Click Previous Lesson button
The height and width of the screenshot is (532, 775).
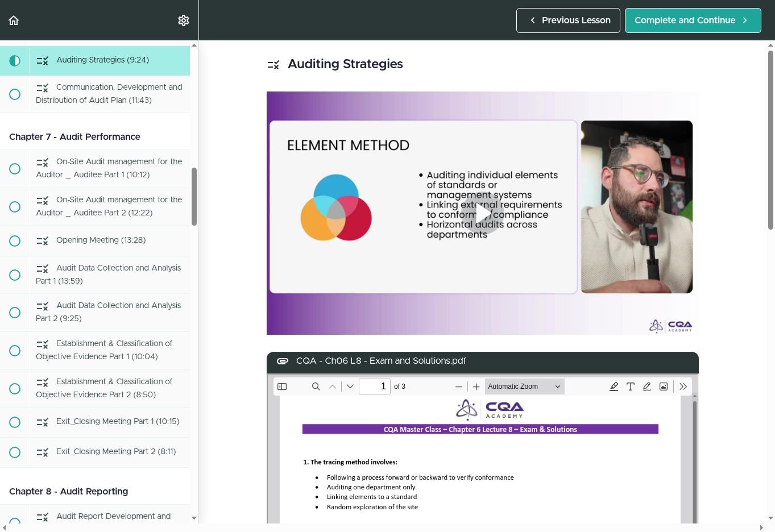pos(568,20)
